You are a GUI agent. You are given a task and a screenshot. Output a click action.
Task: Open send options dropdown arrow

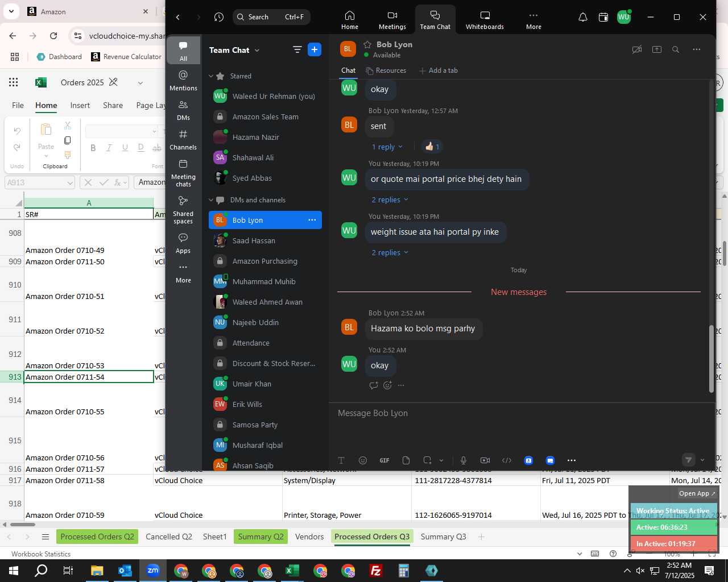[702, 460]
